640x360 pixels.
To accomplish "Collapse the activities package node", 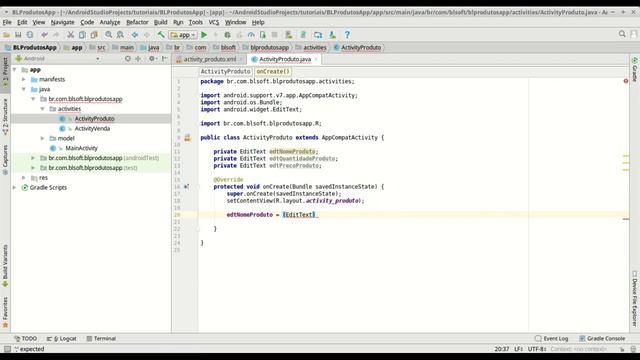I will pos(42,109).
